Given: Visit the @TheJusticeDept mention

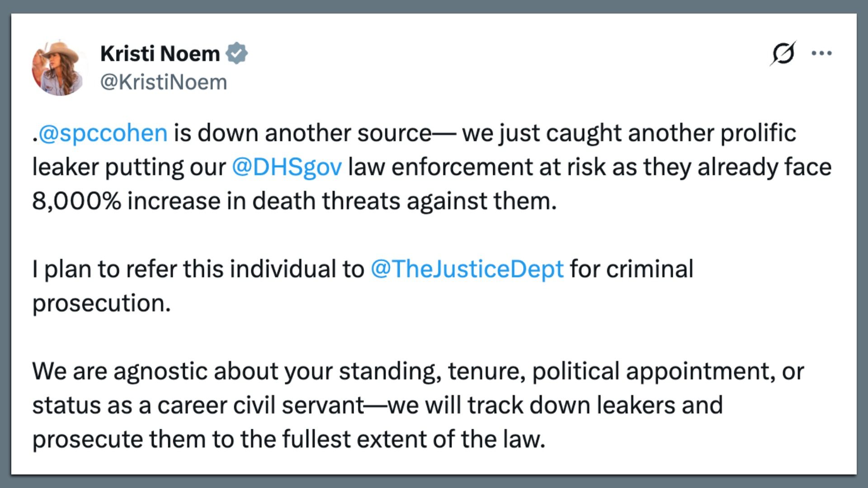Looking at the screenshot, I should [467, 269].
